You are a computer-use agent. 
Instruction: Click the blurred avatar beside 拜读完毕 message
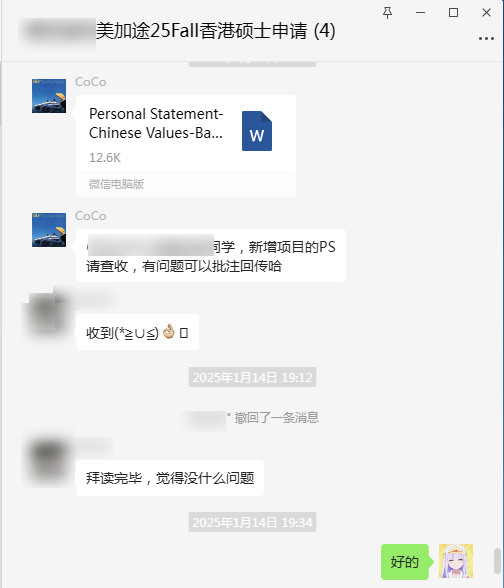coord(48,460)
